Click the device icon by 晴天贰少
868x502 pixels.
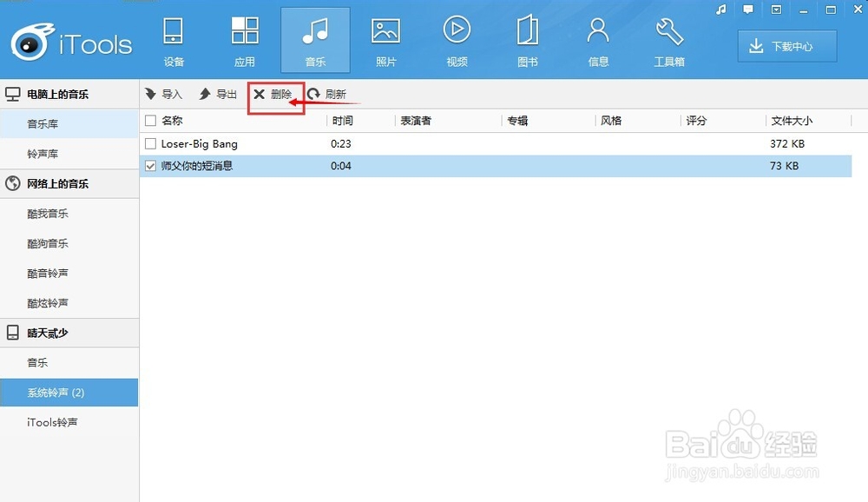13,333
